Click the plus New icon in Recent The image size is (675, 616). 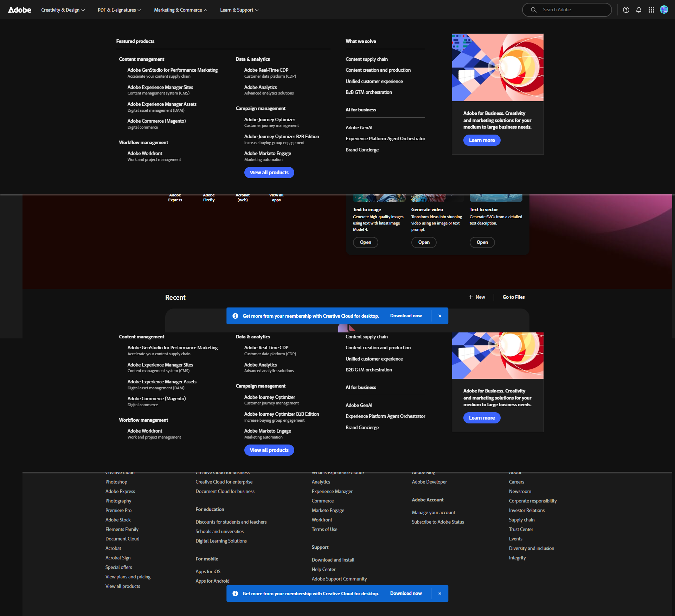471,297
